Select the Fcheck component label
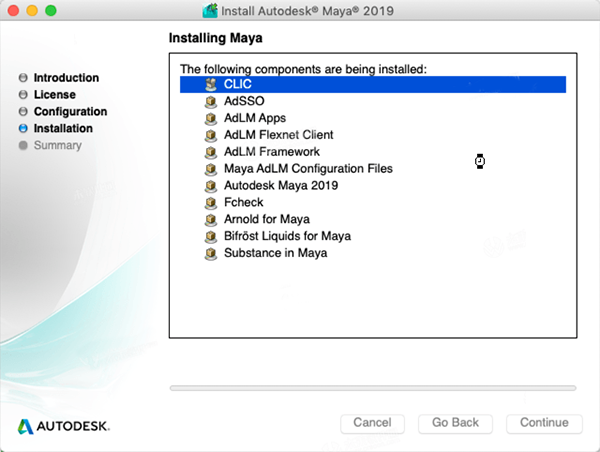Viewport: 600px width, 452px height. pos(244,202)
